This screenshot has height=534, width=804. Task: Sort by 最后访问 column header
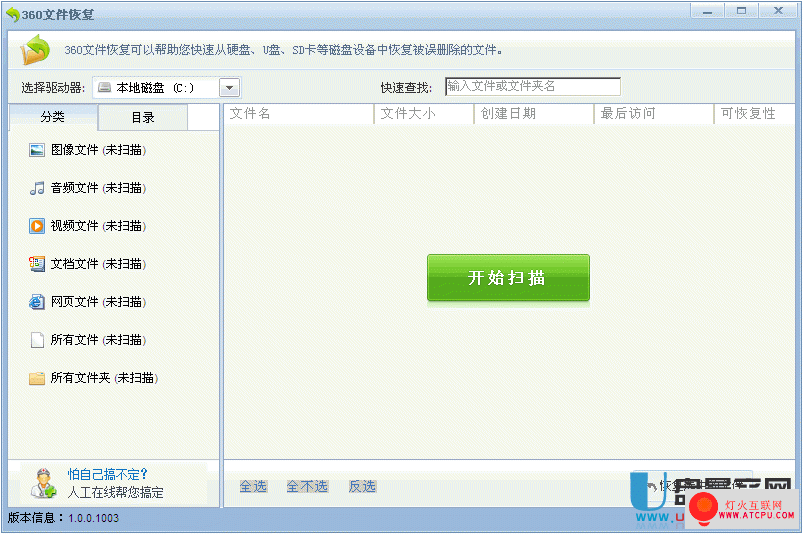(654, 114)
